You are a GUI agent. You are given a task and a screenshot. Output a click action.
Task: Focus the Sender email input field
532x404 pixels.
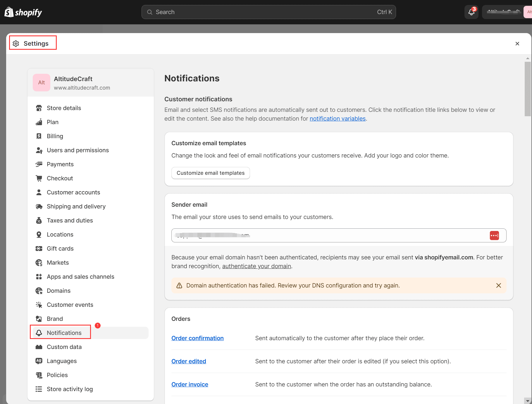tap(328, 235)
